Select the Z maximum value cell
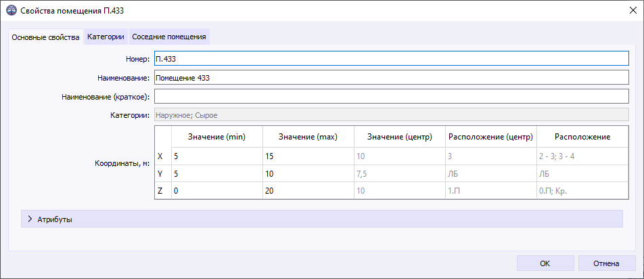644x279 pixels. [x=308, y=191]
